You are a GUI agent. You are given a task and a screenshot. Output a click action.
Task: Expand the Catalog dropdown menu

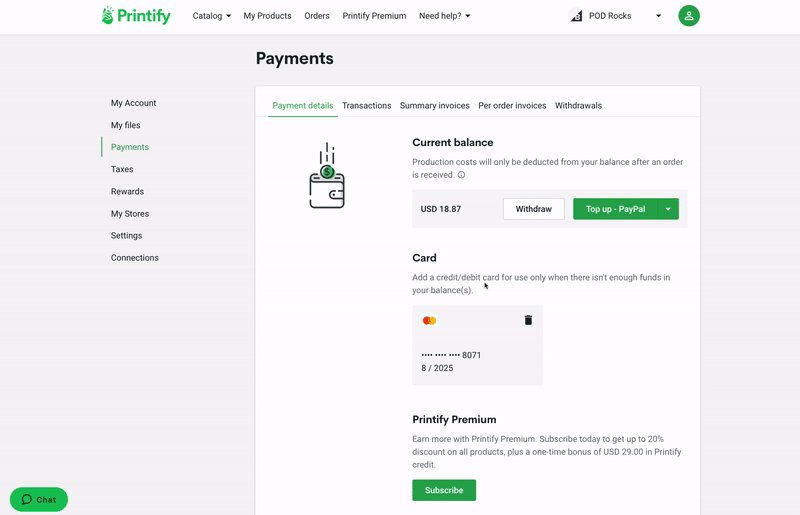211,16
